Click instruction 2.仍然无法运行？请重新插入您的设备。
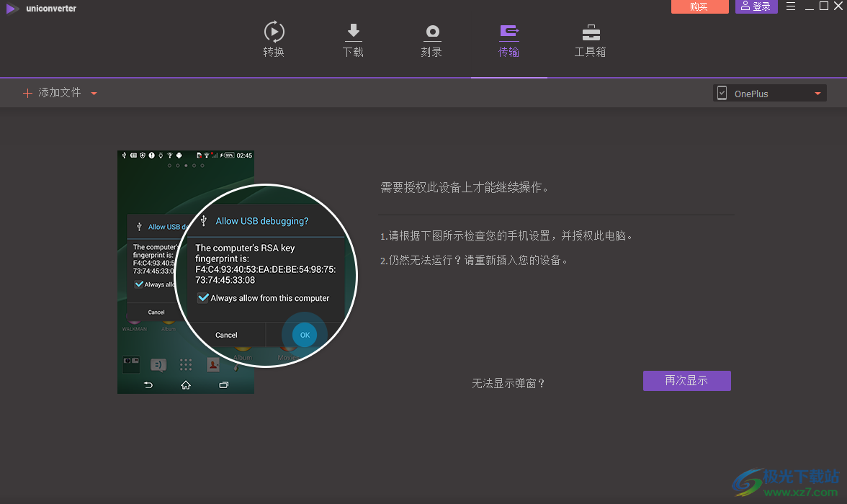The width and height of the screenshot is (847, 504). tap(474, 261)
